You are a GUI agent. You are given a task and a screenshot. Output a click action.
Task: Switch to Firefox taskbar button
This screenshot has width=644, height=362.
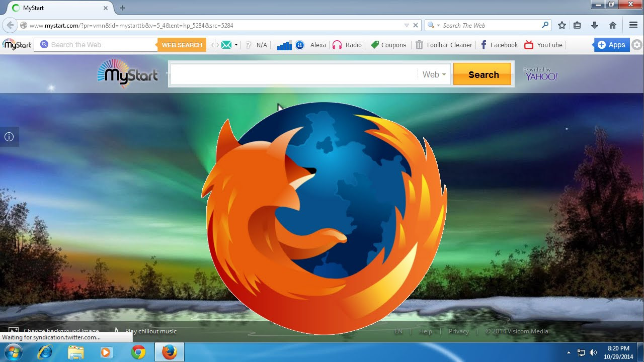[x=170, y=352]
